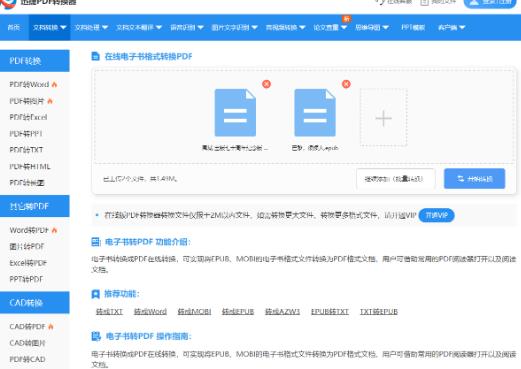Remove the first uploaded file with red X
Screen dimensions: 521x369
coord(266,84)
